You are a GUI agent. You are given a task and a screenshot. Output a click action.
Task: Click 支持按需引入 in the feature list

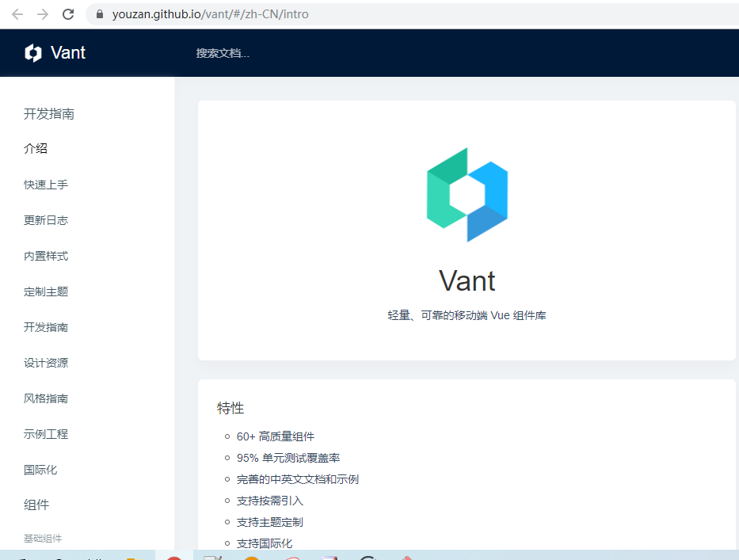click(269, 500)
